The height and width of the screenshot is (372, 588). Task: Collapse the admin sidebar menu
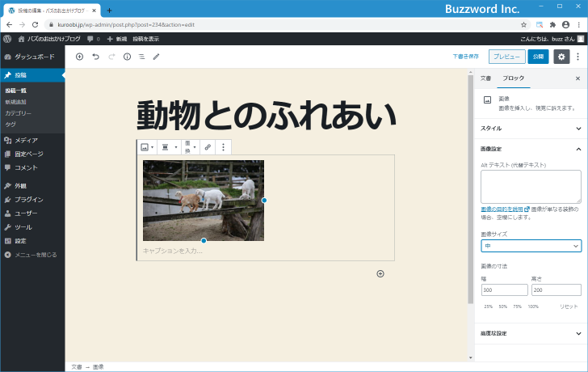click(32, 255)
